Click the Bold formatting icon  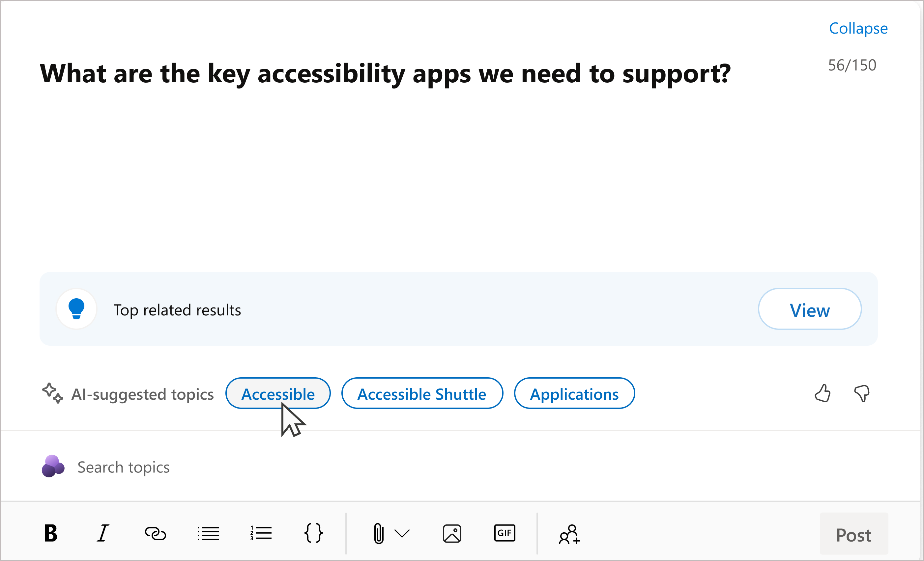pyautogui.click(x=51, y=535)
